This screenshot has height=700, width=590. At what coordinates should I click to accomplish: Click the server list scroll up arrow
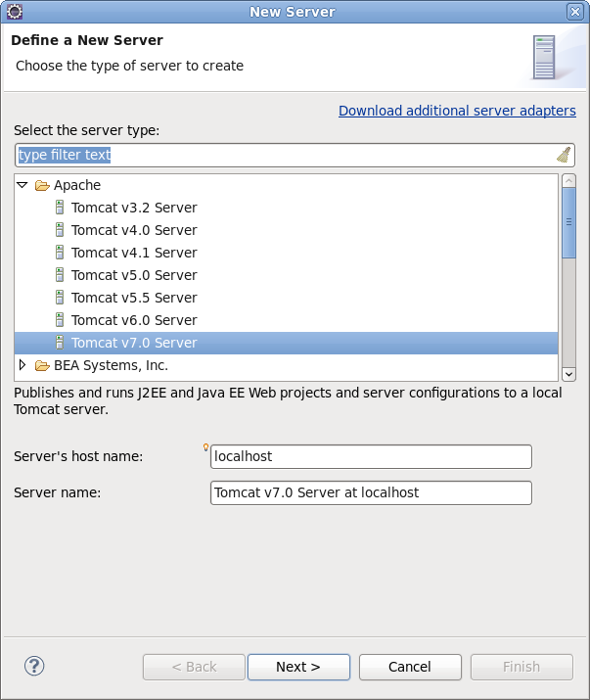tap(568, 181)
